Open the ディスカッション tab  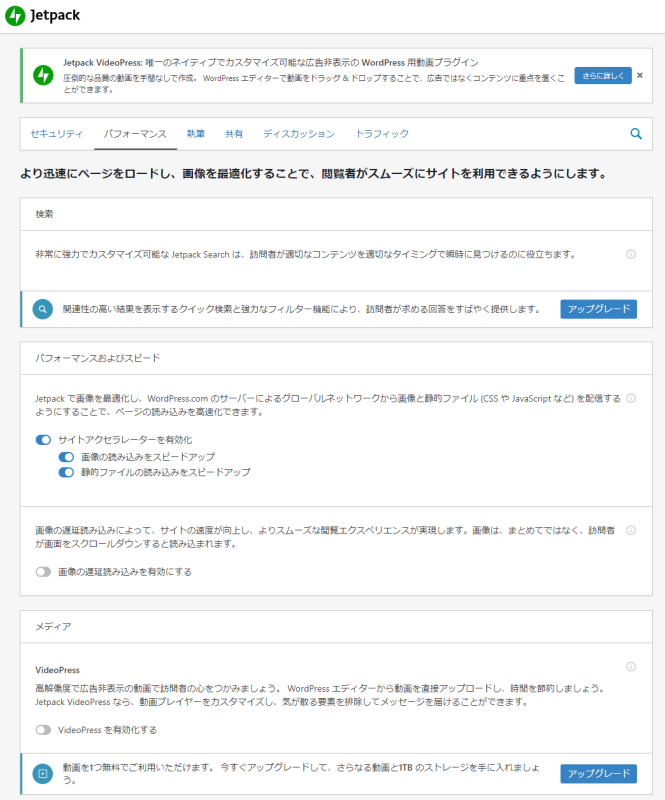pyautogui.click(x=299, y=134)
